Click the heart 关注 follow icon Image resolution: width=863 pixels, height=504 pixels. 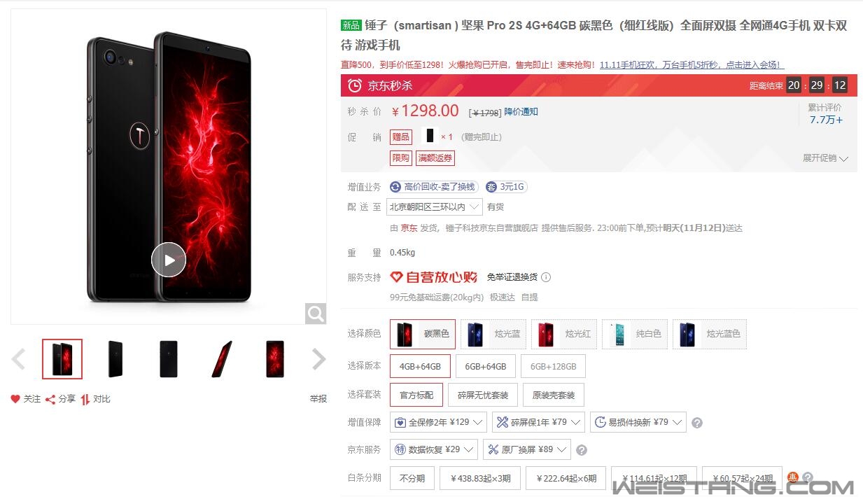pos(15,399)
